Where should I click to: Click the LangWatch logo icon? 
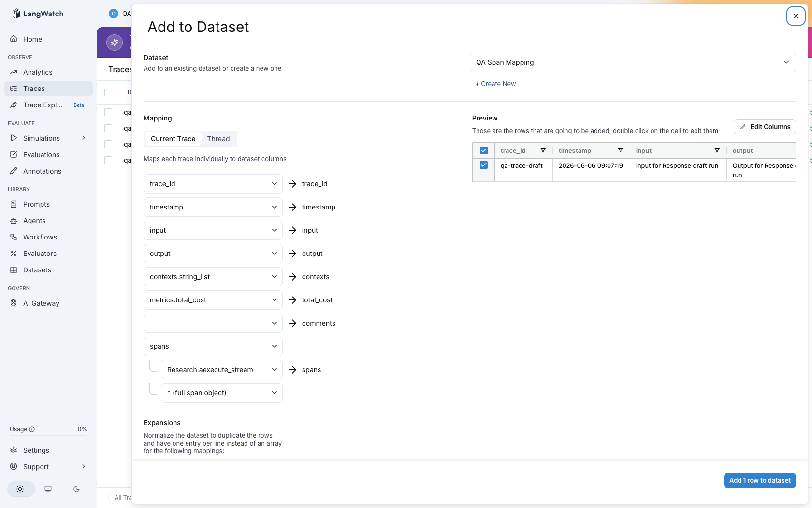coord(16,14)
